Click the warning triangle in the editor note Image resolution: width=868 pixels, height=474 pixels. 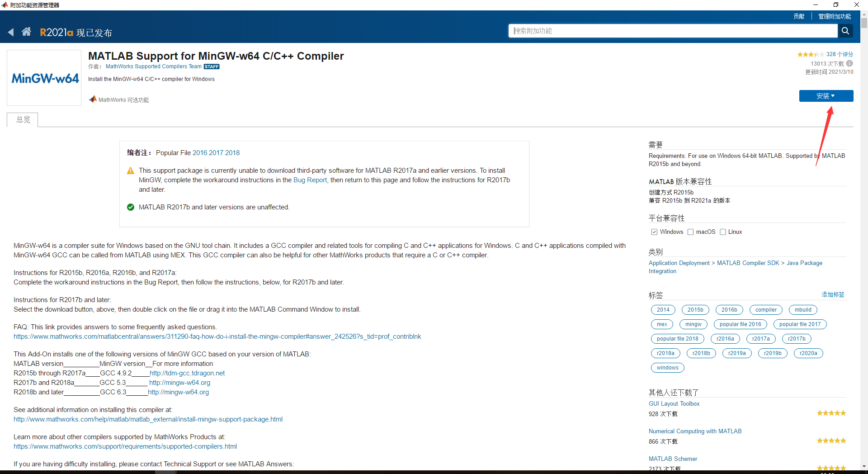[130, 171]
